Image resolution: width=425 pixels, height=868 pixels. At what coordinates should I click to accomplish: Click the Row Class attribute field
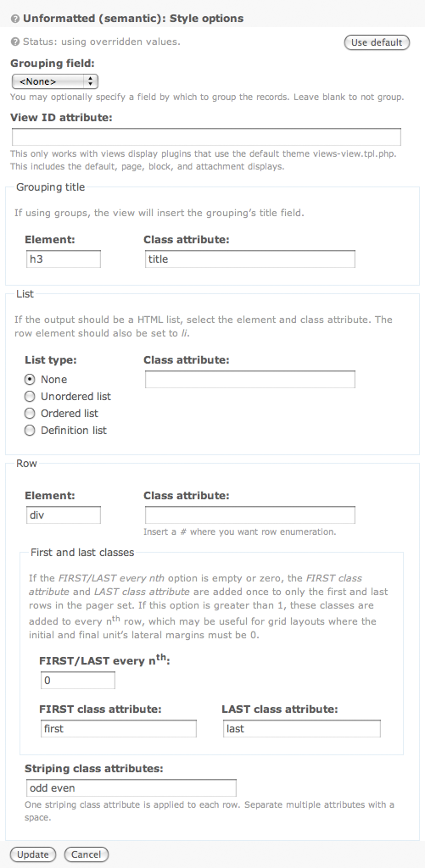click(250, 515)
